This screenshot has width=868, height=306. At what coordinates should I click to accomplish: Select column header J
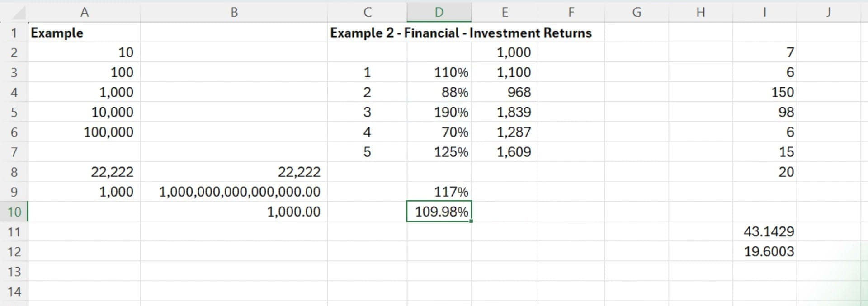[x=829, y=12]
